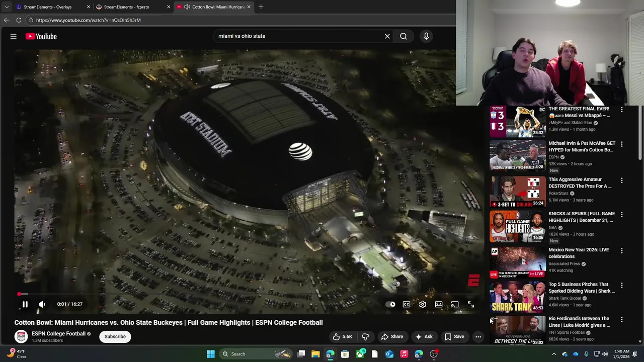Screen dimensions: 644x362
Task: Open the player settings gear
Action: pos(423,304)
